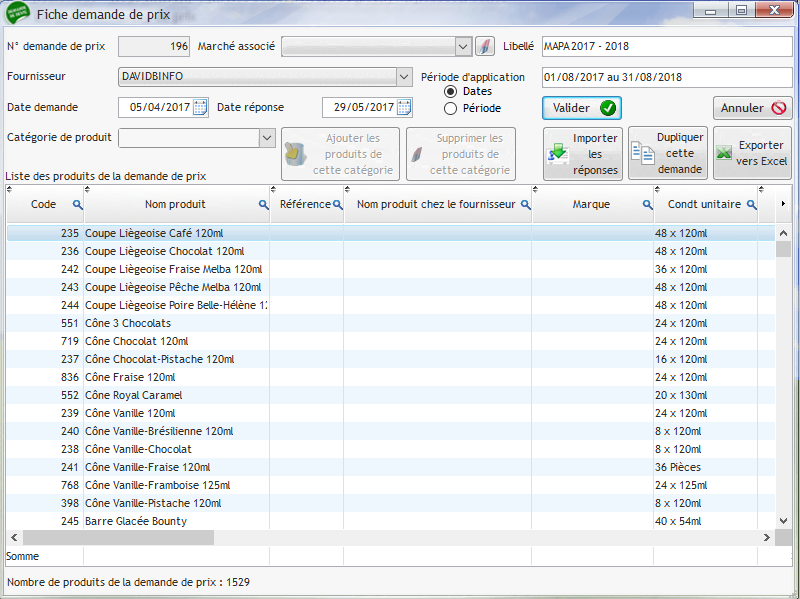Image resolution: width=800 pixels, height=599 pixels.
Task: Expand the Marché associé dropdown
Action: pyautogui.click(x=463, y=46)
